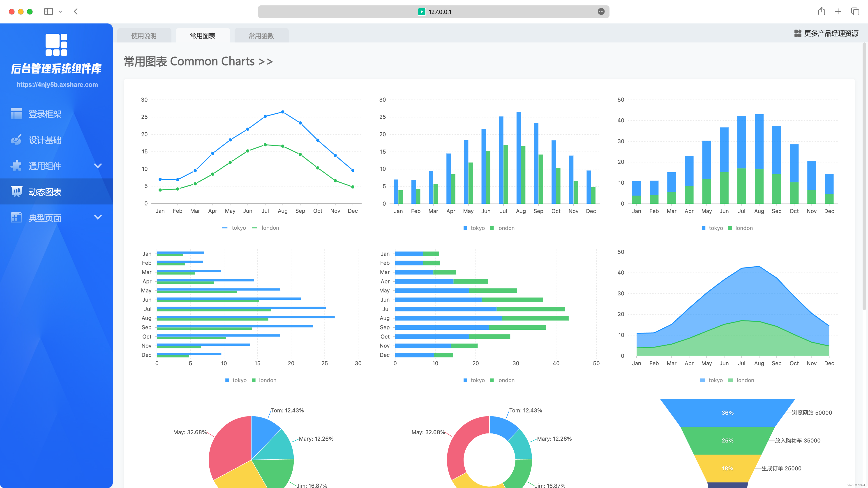Screen dimensions: 868x488
Task: Click the Aug peak point on tokyo line
Action: coord(283,112)
